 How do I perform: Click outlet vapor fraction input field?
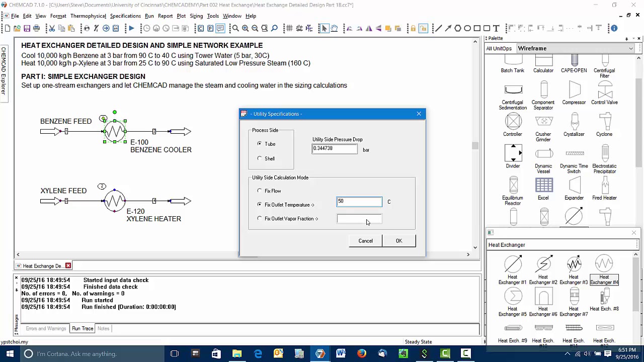click(x=359, y=219)
